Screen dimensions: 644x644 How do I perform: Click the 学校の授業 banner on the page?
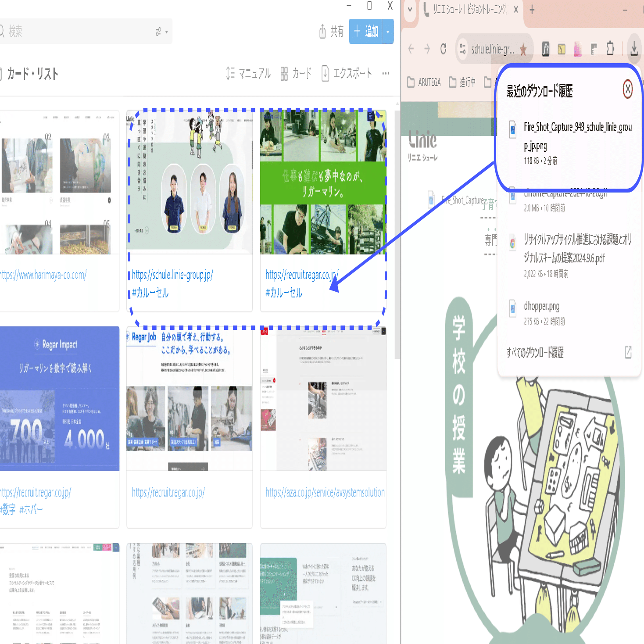[459, 396]
